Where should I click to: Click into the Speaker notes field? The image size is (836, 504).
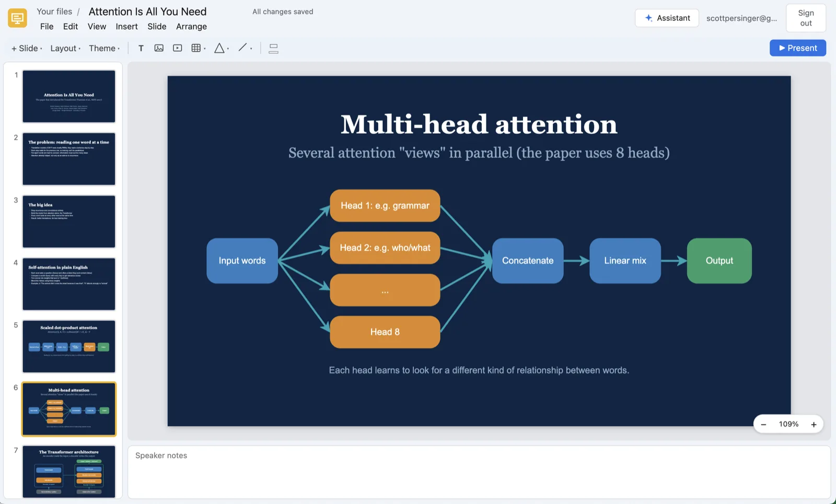[479, 472]
